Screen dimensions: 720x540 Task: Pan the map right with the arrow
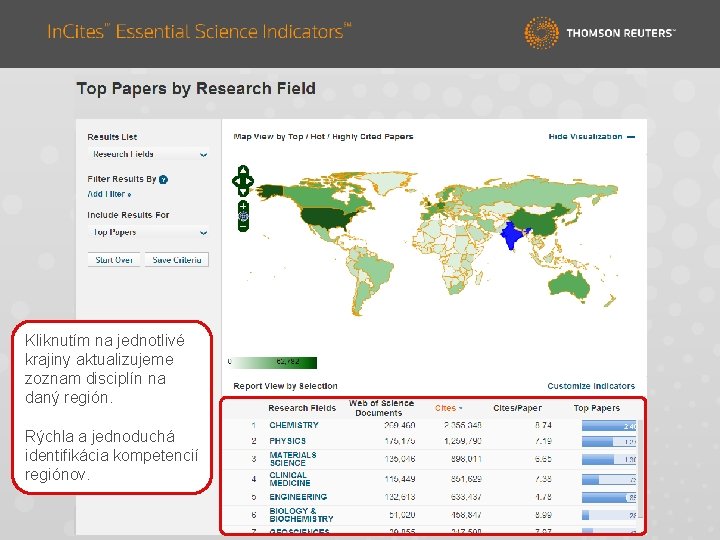coord(250,181)
